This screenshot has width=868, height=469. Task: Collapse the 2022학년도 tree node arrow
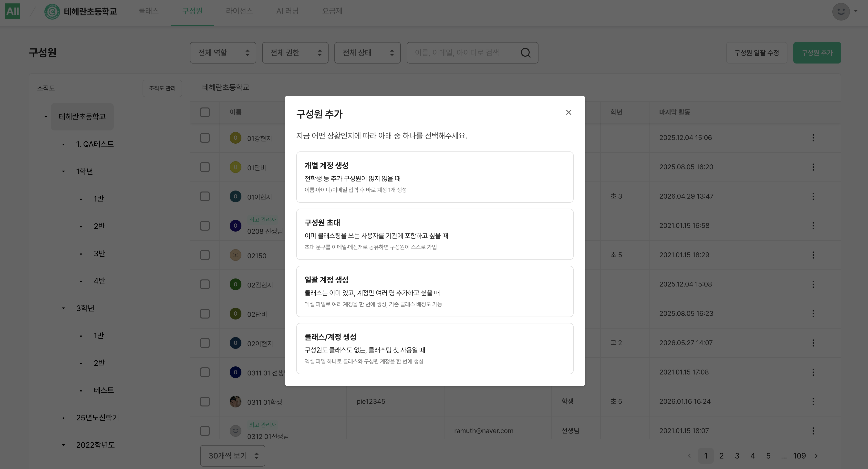63,445
